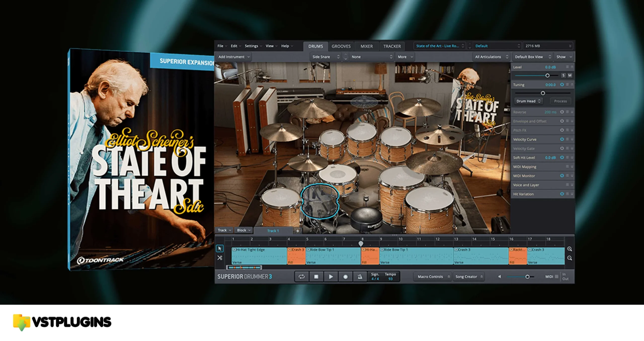Add a new track with the plus button
The width and height of the screenshot is (644, 341).
(298, 231)
